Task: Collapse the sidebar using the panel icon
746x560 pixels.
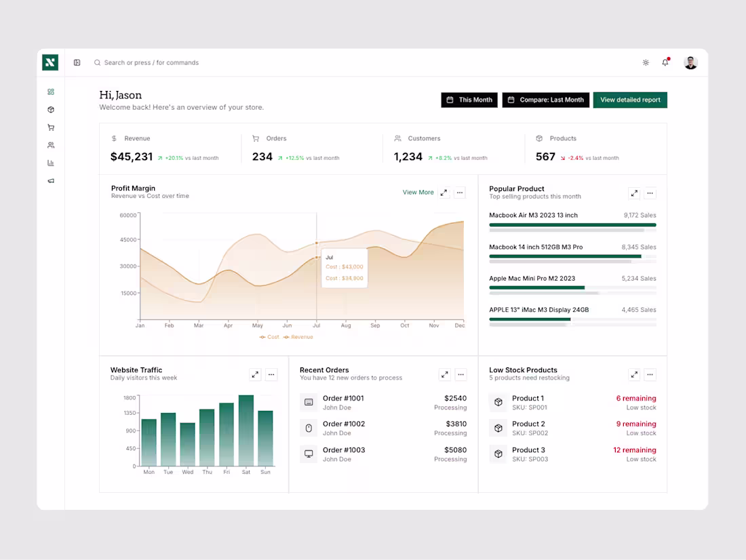Action: click(x=77, y=62)
